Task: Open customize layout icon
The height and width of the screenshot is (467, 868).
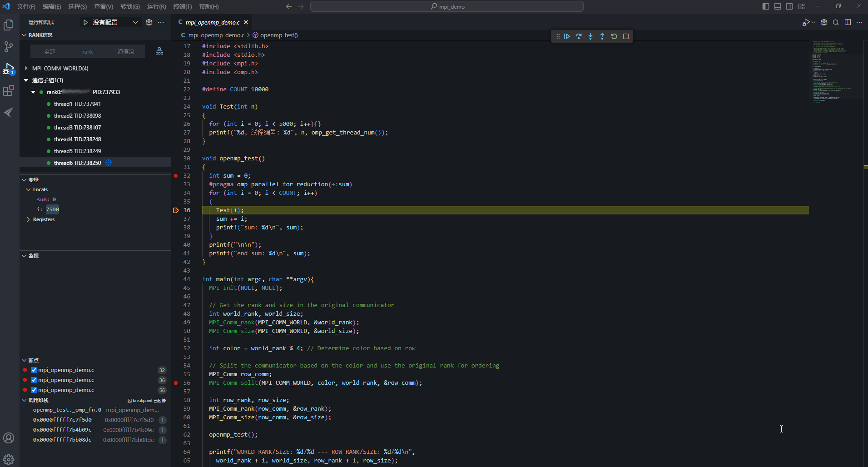Action: 801,6
